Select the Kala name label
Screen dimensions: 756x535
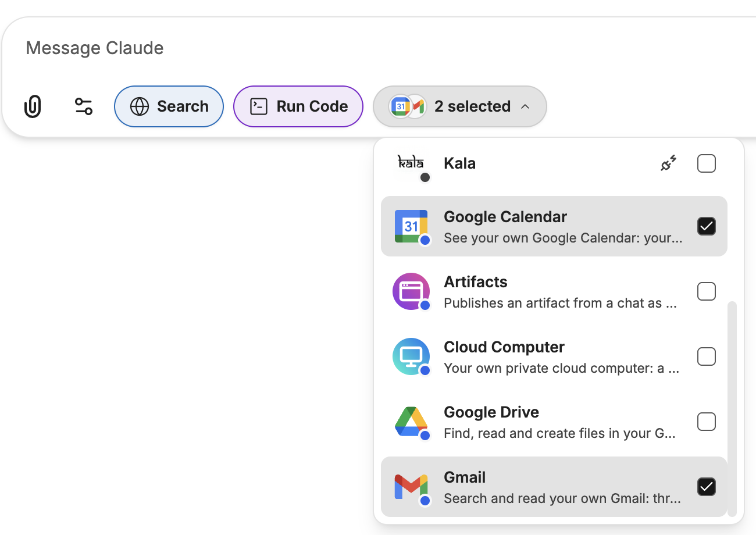coord(459,163)
